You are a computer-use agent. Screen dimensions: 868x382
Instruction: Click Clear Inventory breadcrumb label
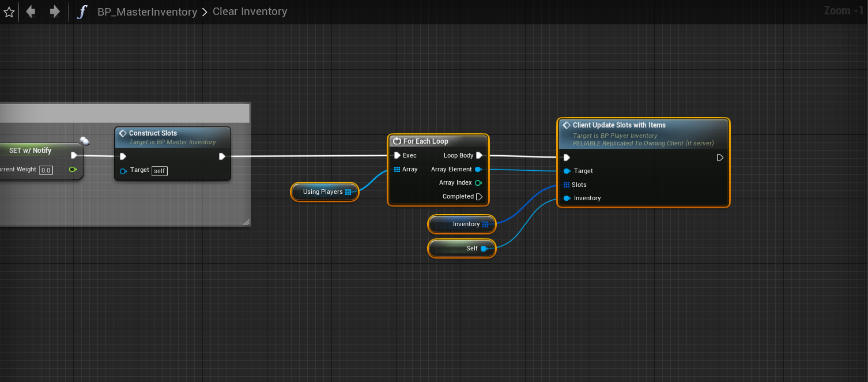coord(250,12)
